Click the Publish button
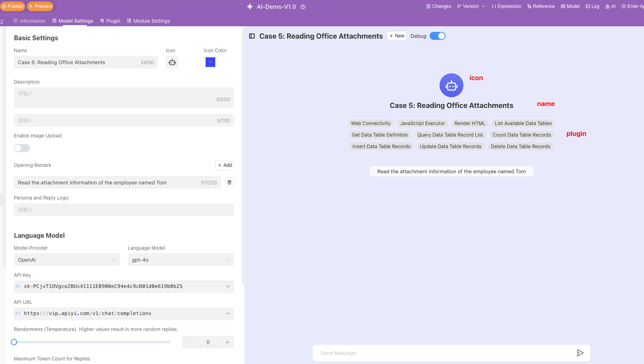 [x=13, y=6]
